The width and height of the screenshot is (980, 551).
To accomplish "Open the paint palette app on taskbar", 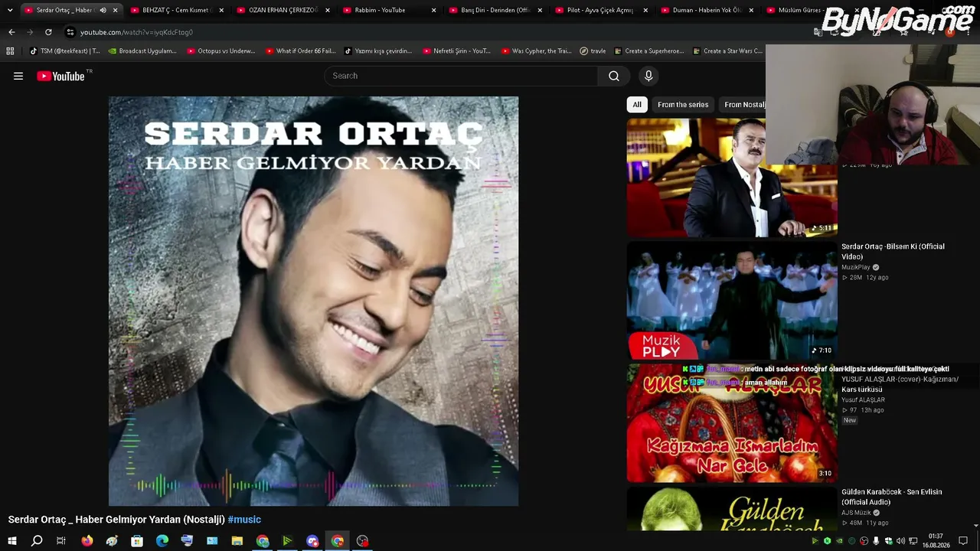I will [112, 541].
